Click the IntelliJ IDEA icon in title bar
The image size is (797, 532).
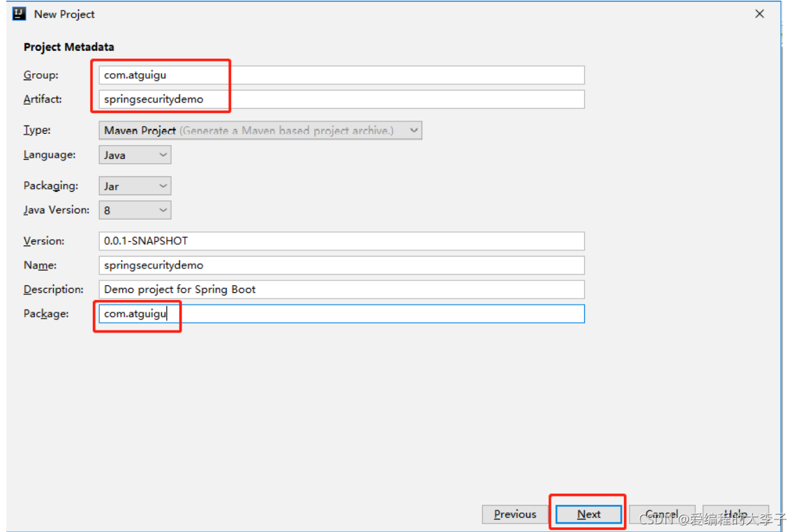(x=20, y=14)
